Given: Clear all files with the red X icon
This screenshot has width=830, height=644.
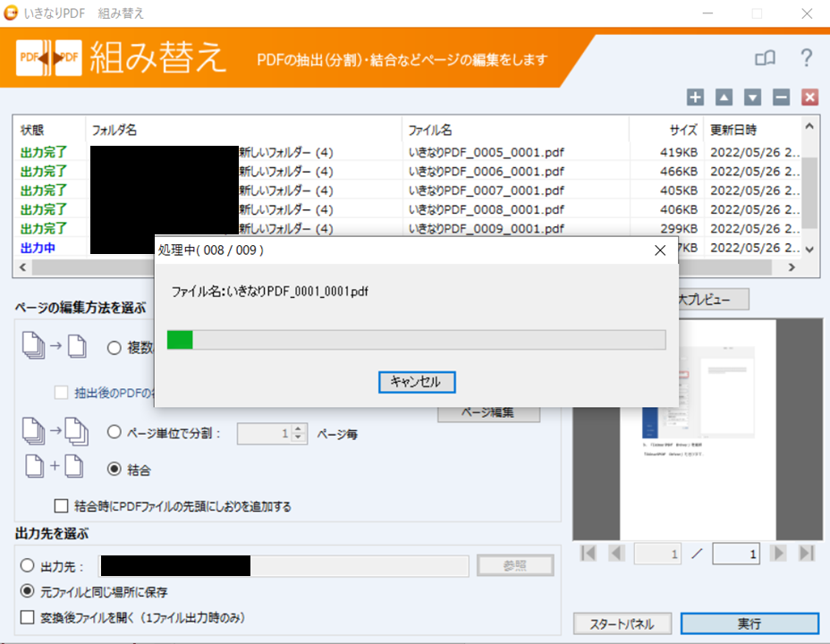Looking at the screenshot, I should click(809, 97).
